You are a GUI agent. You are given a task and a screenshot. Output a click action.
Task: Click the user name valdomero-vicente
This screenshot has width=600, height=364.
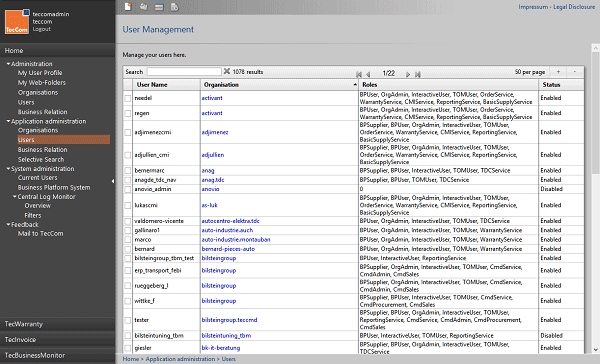[x=159, y=221]
